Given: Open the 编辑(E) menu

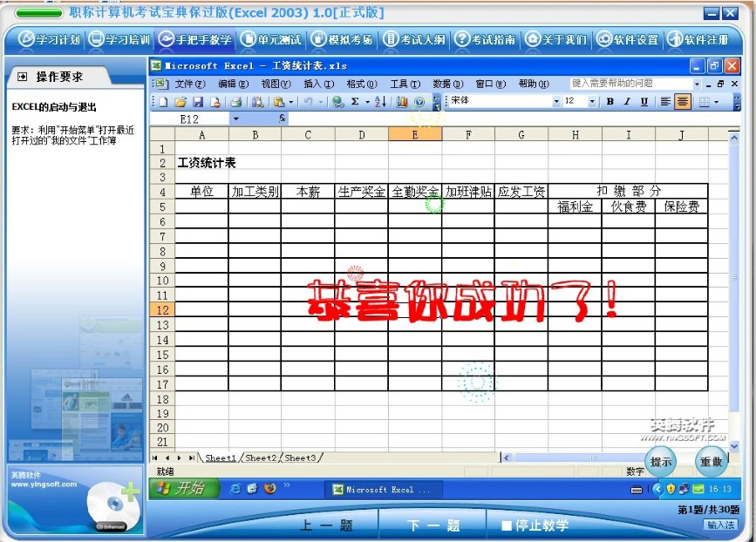Looking at the screenshot, I should click(x=234, y=84).
